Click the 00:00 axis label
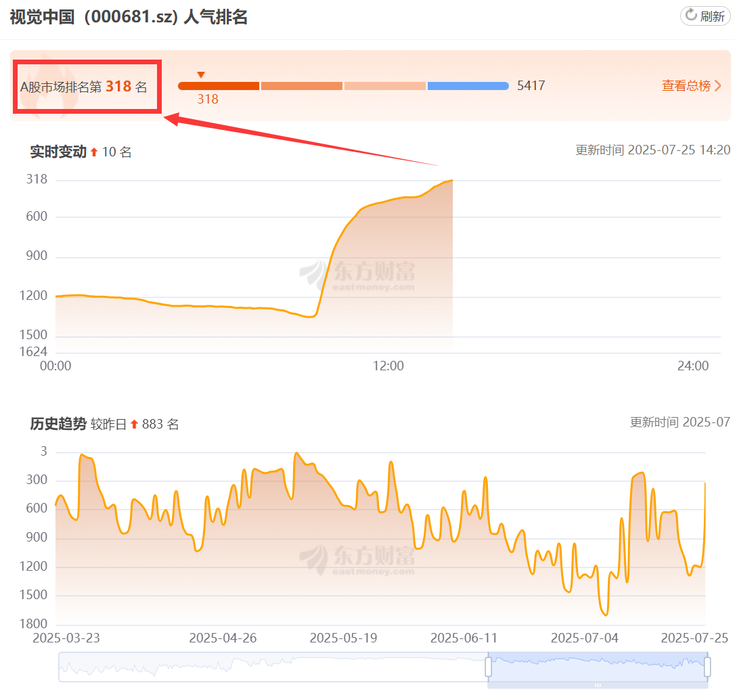The height and width of the screenshot is (700, 735). (55, 366)
